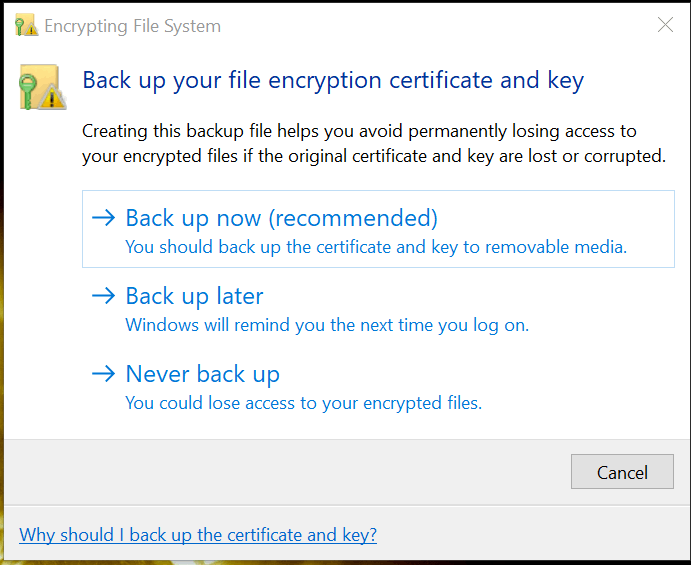Click the arrow next to Back up later
The image size is (691, 565).
[103, 296]
